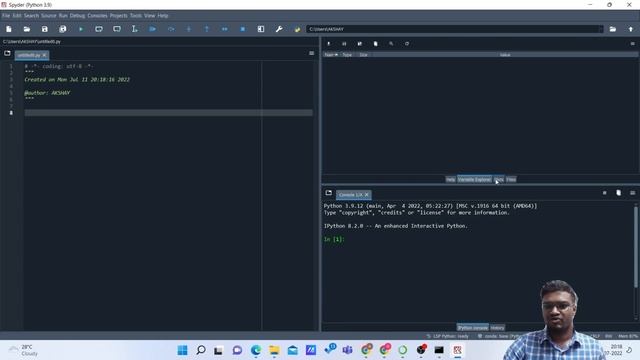Debug step into function icon
Viewport: 640px width, 360px height.
(x=189, y=29)
